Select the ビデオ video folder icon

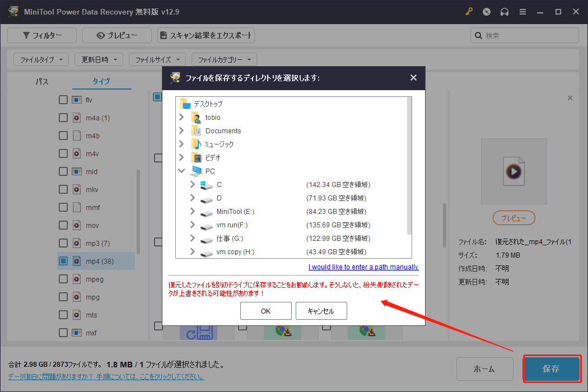196,157
